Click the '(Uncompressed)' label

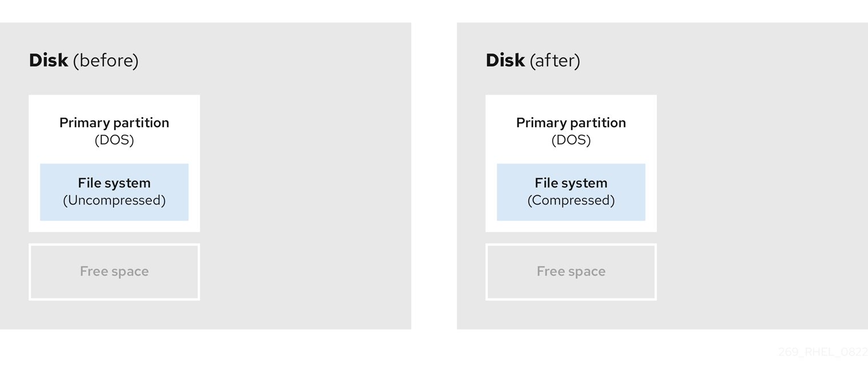[x=114, y=200]
